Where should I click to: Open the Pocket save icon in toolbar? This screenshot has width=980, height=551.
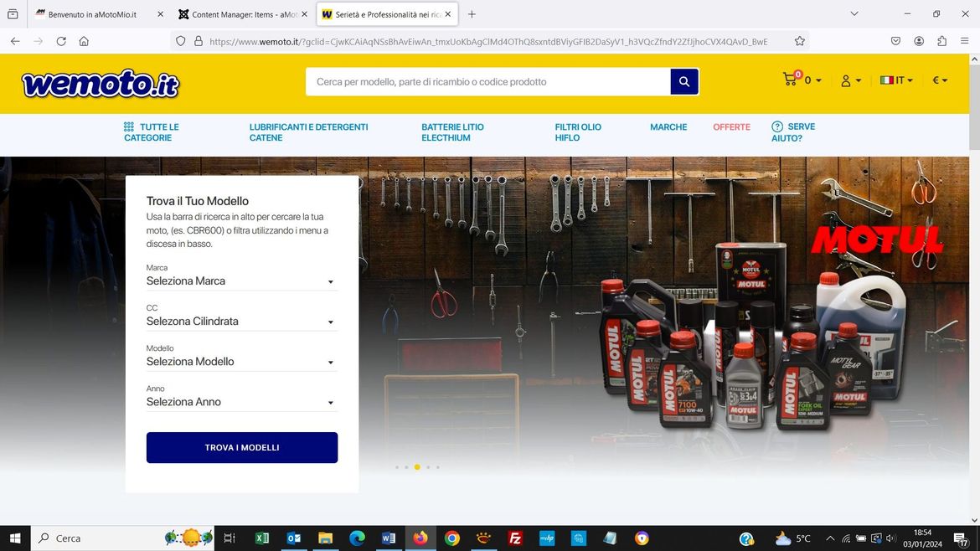coord(895,41)
